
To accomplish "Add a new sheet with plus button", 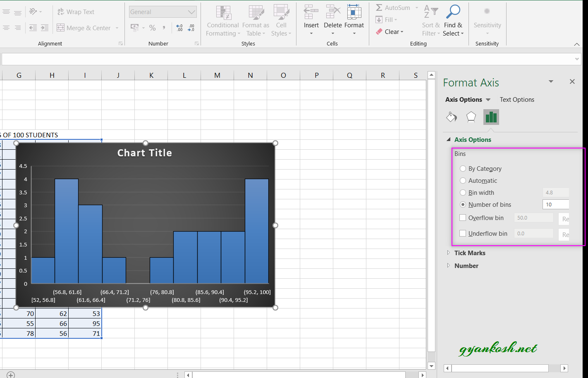I will [x=11, y=375].
